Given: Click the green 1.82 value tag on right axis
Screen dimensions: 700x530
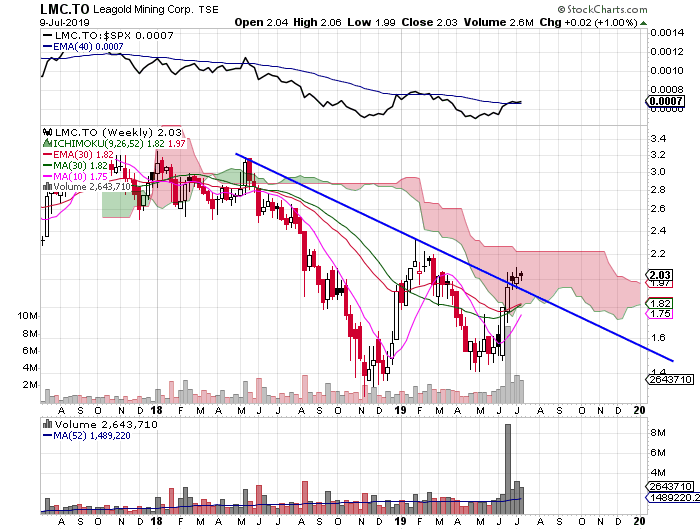Looking at the screenshot, I should pyautogui.click(x=660, y=303).
